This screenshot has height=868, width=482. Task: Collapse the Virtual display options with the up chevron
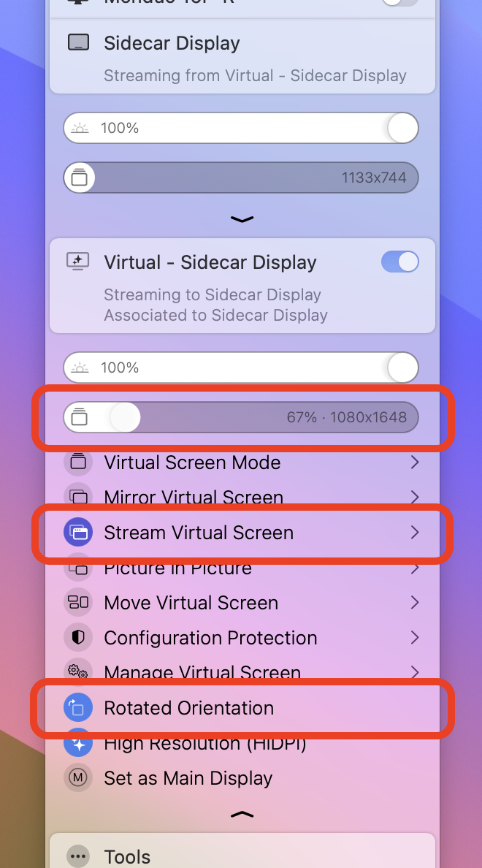pyautogui.click(x=242, y=814)
